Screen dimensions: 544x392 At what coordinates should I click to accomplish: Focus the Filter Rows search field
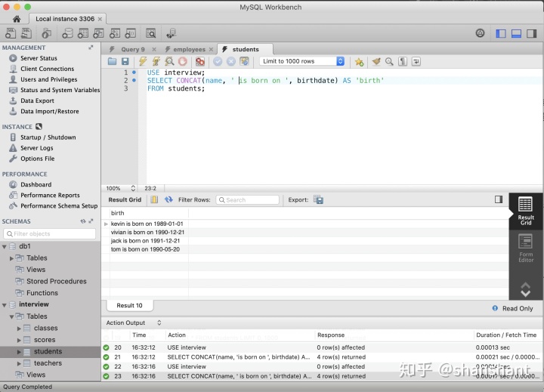click(x=247, y=200)
